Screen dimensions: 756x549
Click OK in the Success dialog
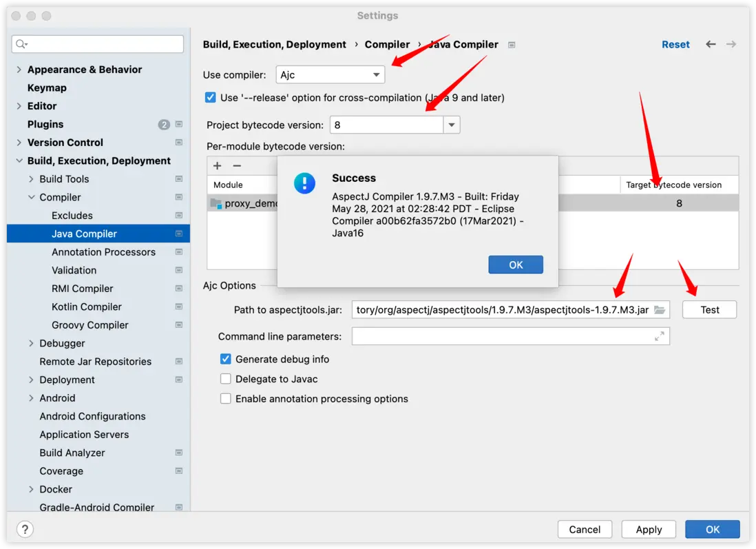click(516, 265)
